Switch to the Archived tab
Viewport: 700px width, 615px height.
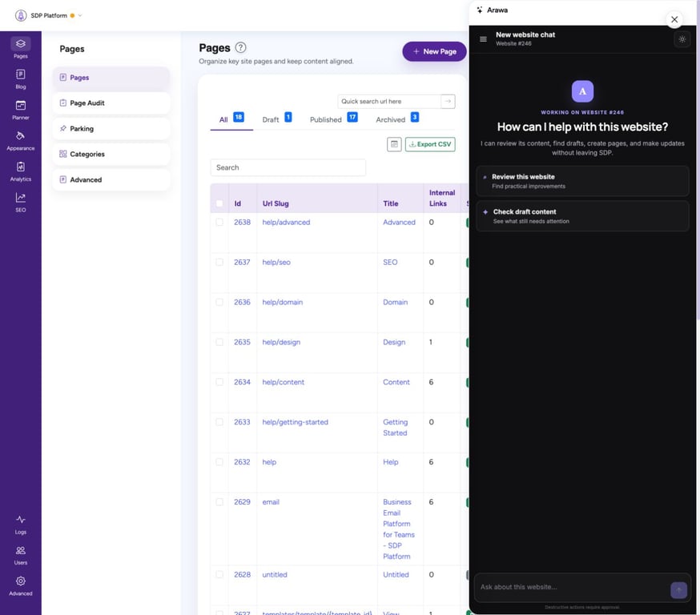397,119
